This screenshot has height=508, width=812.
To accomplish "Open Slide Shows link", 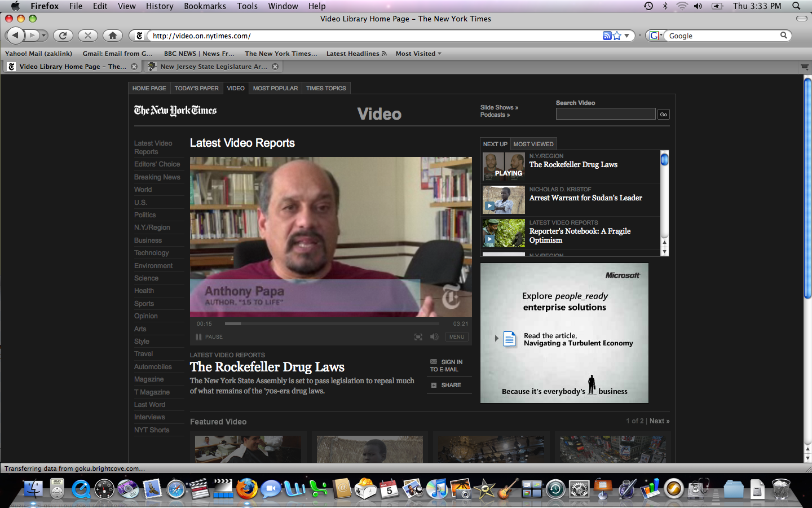I will (x=499, y=107).
